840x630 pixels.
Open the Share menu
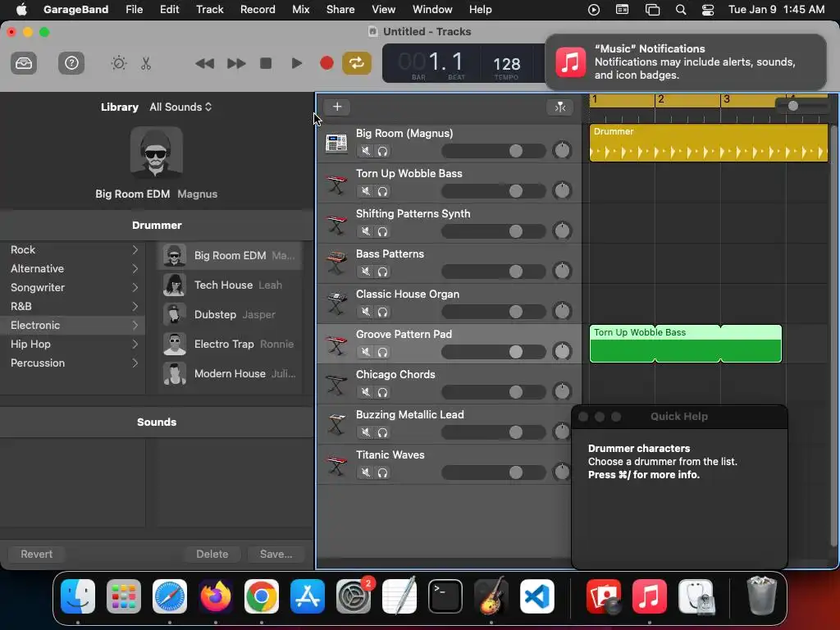click(340, 9)
